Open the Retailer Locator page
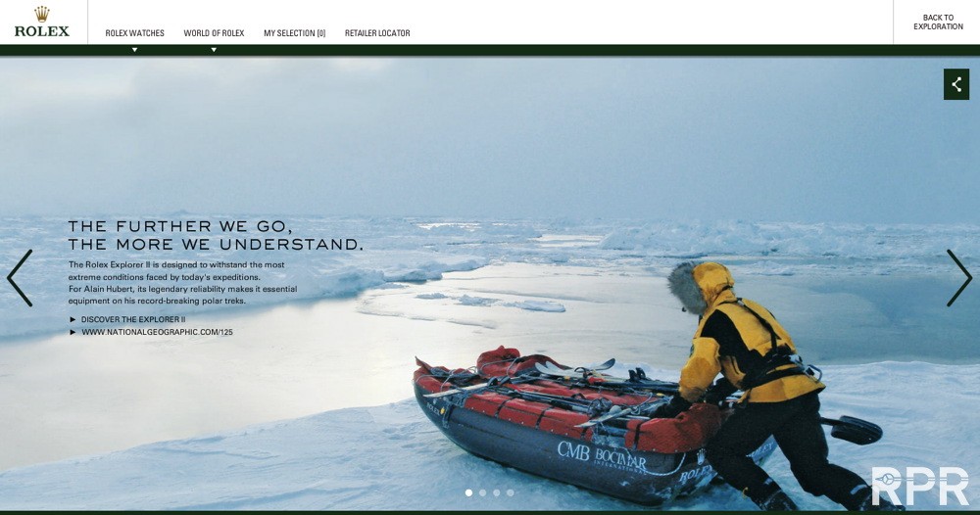The image size is (980, 515). [377, 33]
